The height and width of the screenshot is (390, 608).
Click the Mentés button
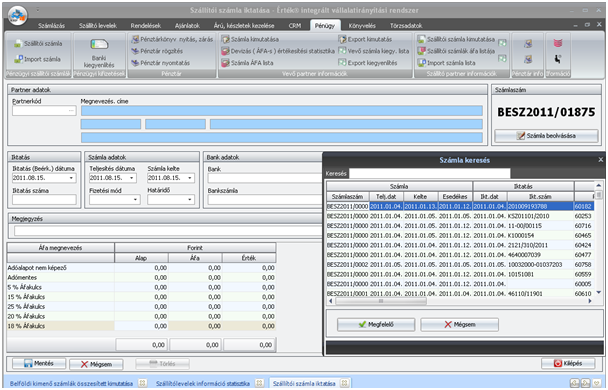[x=39, y=364]
